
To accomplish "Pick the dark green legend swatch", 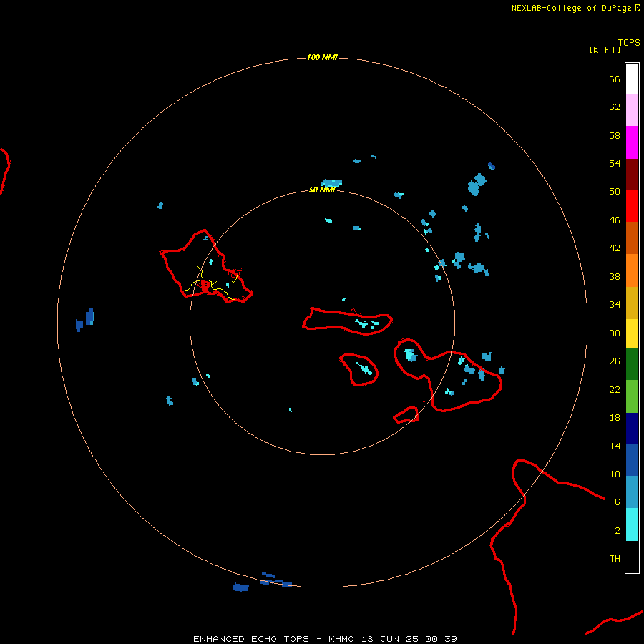I will 632,364.
